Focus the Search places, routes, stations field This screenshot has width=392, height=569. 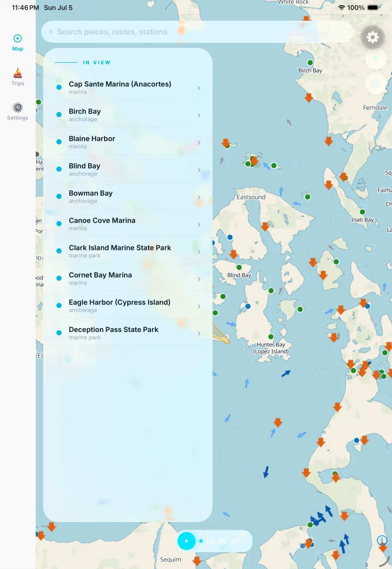click(197, 32)
